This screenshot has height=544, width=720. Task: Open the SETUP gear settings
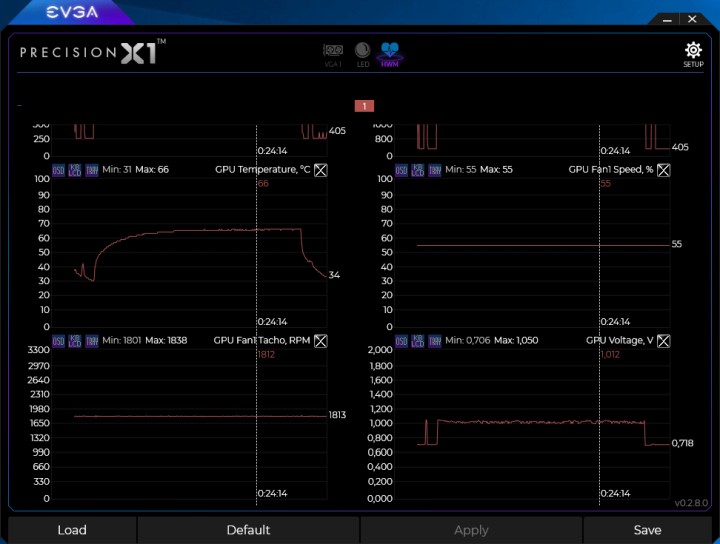click(x=693, y=55)
